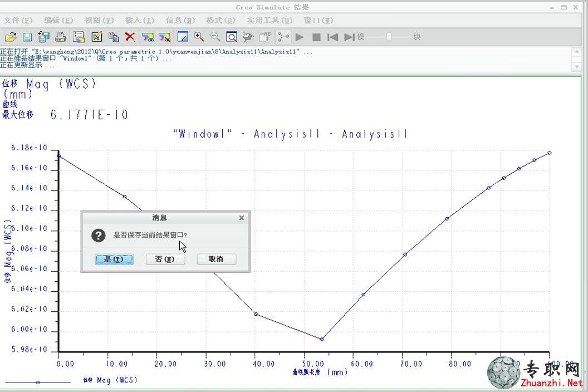Open the 文件(F) menu
This screenshot has height=392, width=588.
point(18,20)
